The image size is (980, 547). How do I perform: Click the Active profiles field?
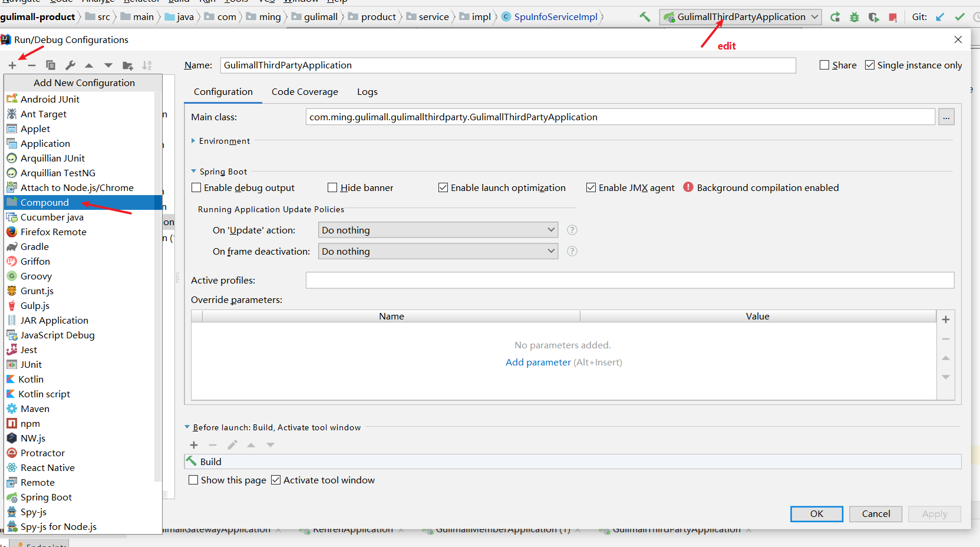pyautogui.click(x=630, y=281)
